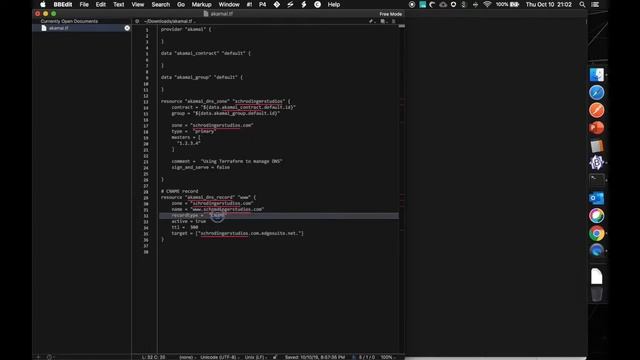This screenshot has height=360, width=640.
Task: Open the Go menu
Action: pyautogui.click(x=181, y=4)
